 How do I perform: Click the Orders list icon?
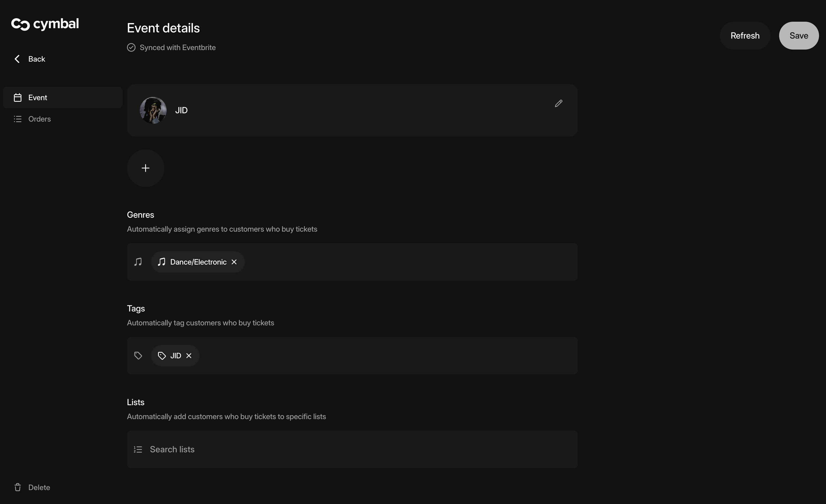18,119
